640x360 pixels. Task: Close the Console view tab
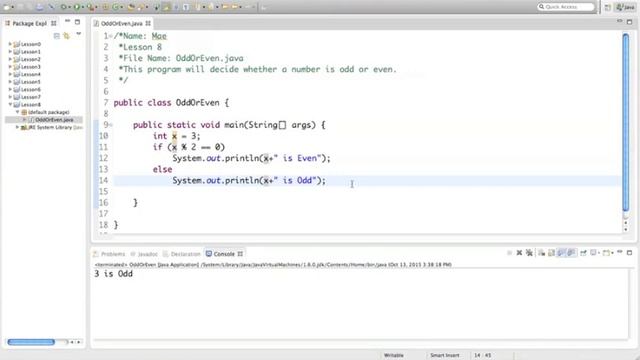(240, 254)
